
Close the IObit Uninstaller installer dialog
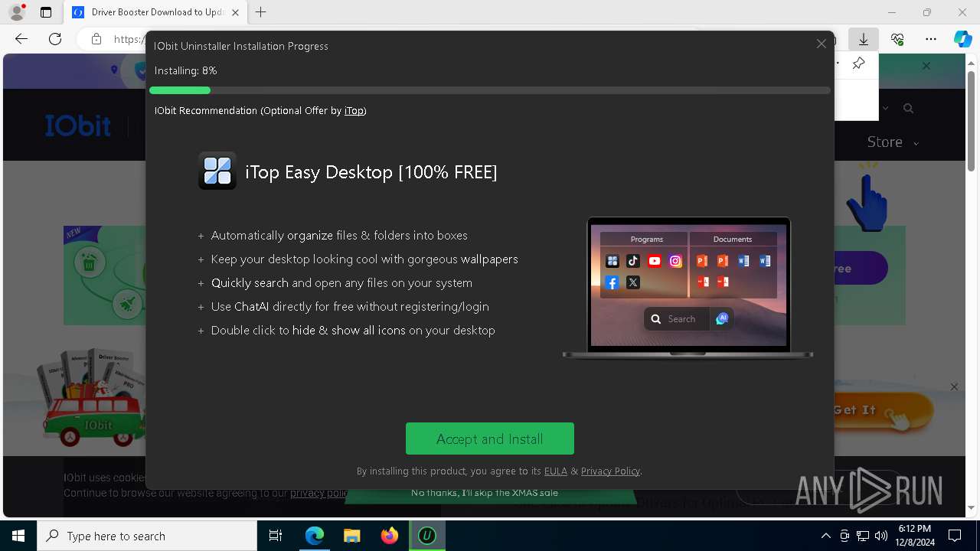[x=821, y=44]
